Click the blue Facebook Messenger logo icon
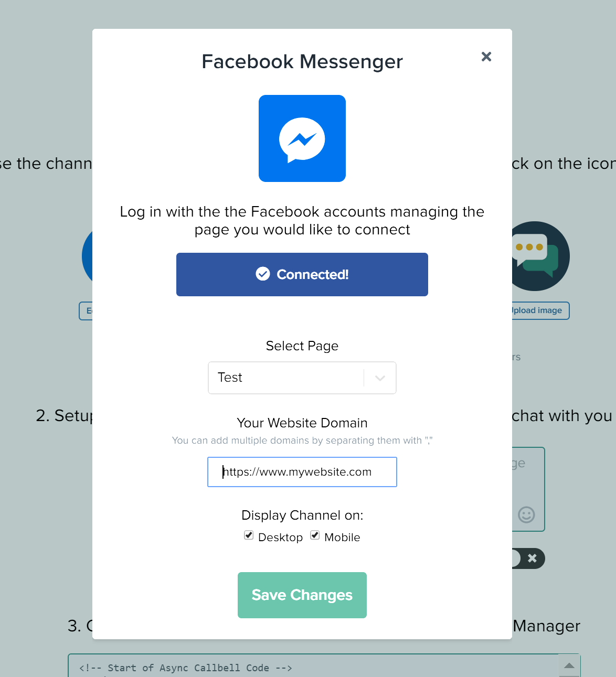This screenshot has height=677, width=616. (302, 138)
